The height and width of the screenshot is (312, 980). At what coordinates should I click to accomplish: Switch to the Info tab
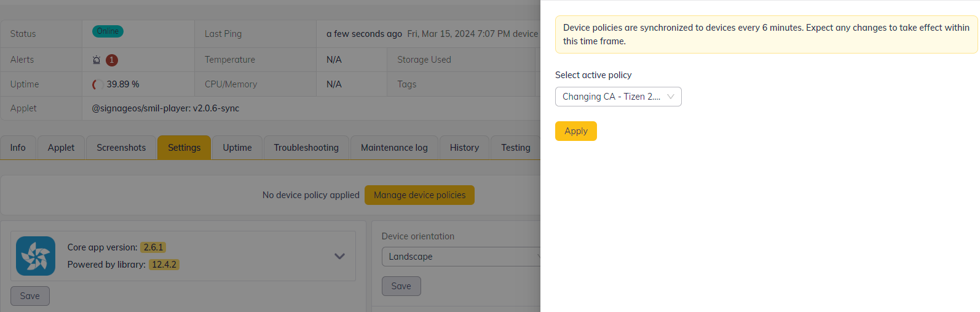pos(18,148)
